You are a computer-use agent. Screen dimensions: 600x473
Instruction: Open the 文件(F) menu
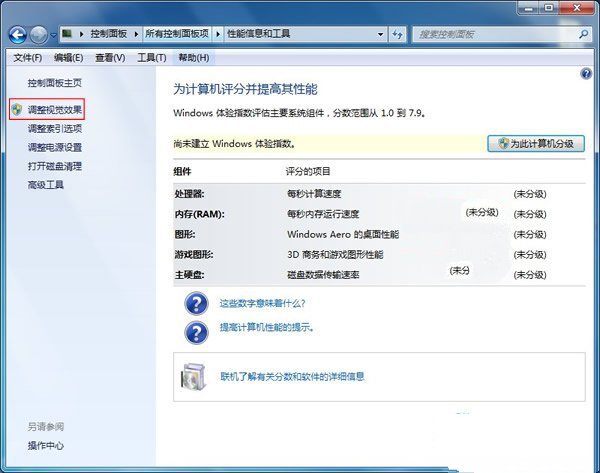click(28, 58)
